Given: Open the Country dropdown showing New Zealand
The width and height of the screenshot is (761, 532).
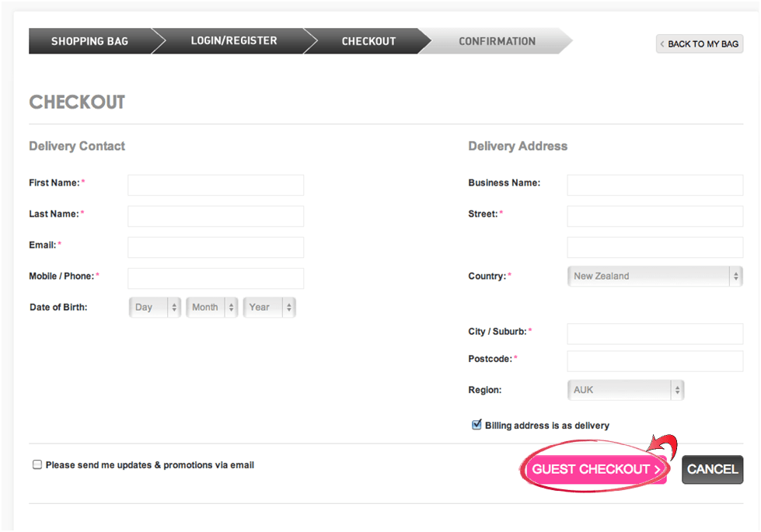Looking at the screenshot, I should coord(655,276).
